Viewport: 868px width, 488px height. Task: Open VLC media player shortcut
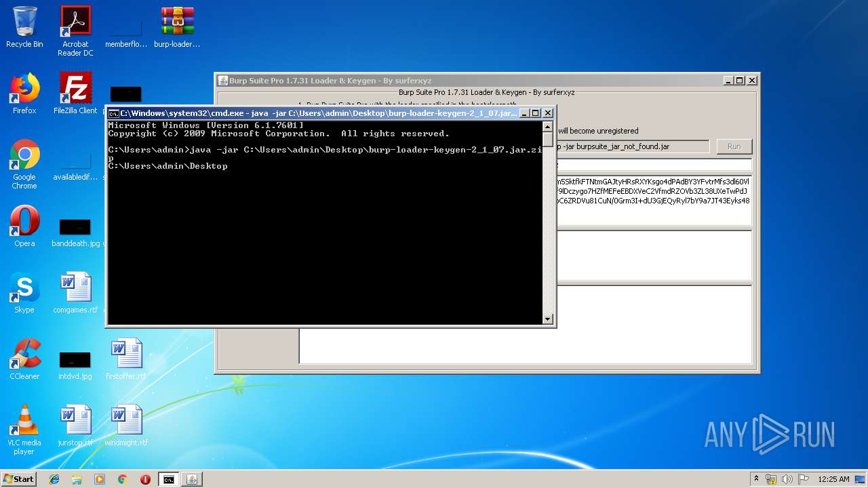[24, 430]
